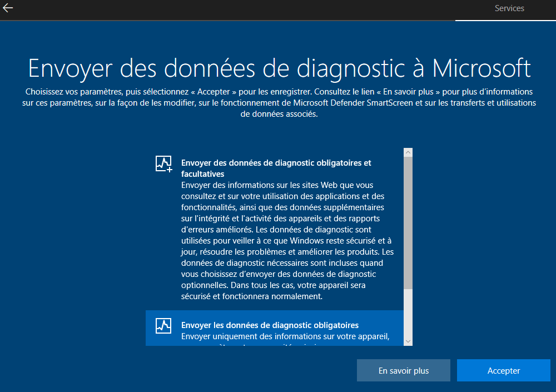
Task: Switch to the Services tab
Action: coord(509,8)
